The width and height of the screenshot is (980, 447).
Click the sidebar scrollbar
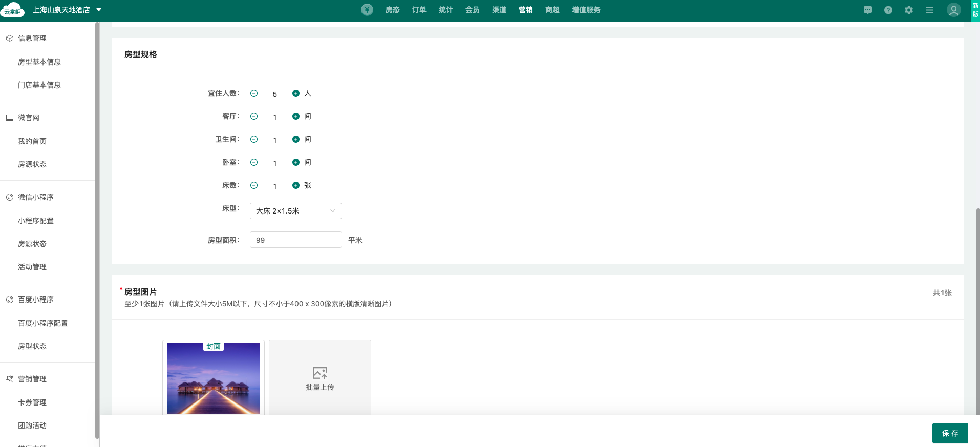[97, 230]
